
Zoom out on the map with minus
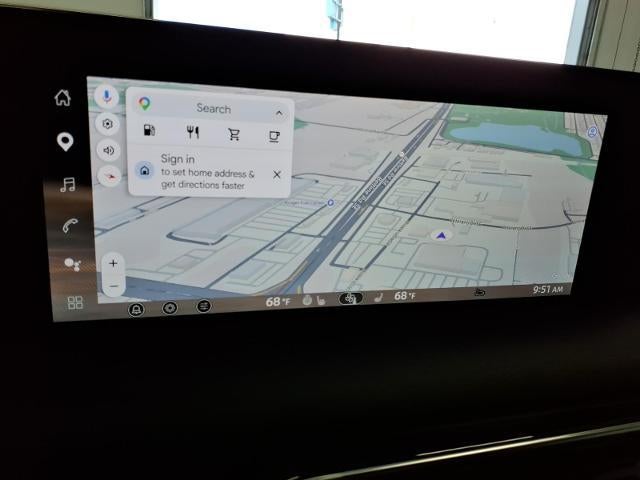click(114, 286)
